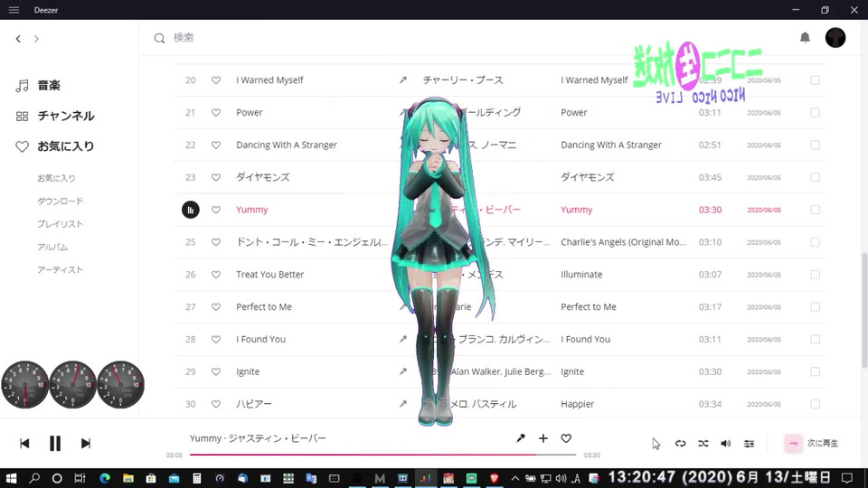
Task: Tick checkbox for Happier row
Action: (816, 404)
